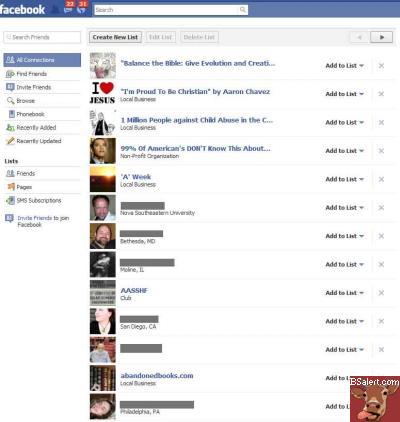Remove the Nova Southeastern University friend with X
The height and width of the screenshot is (422, 400).
(x=381, y=208)
